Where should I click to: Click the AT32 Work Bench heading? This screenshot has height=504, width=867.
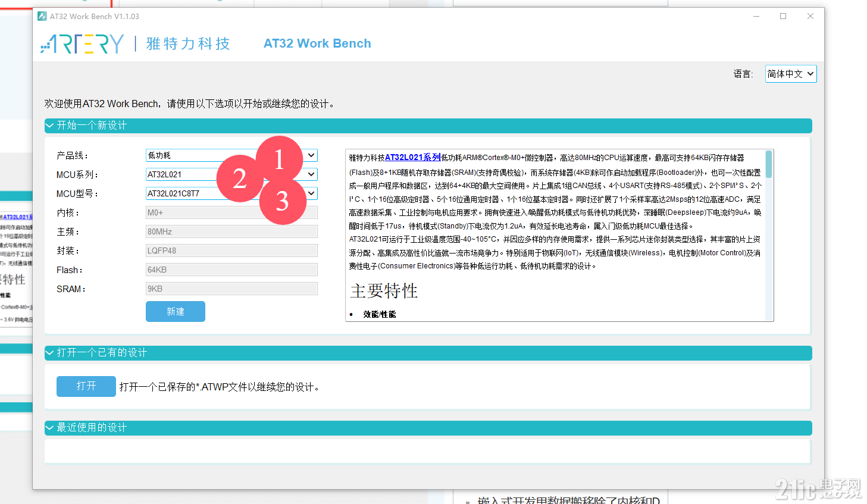[317, 43]
